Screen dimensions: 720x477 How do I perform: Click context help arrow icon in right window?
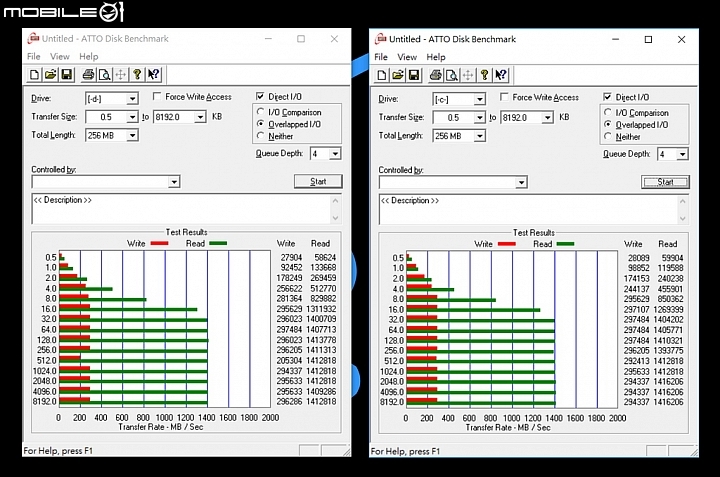point(501,75)
